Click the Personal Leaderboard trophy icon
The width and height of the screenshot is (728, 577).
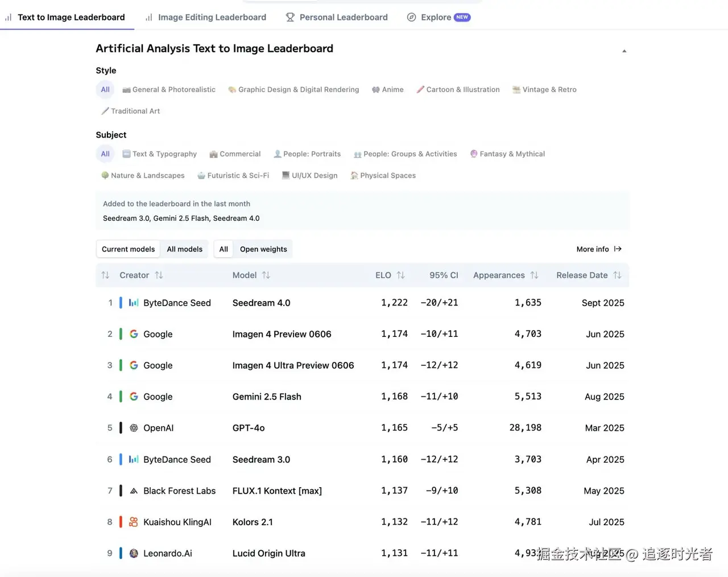pyautogui.click(x=290, y=17)
